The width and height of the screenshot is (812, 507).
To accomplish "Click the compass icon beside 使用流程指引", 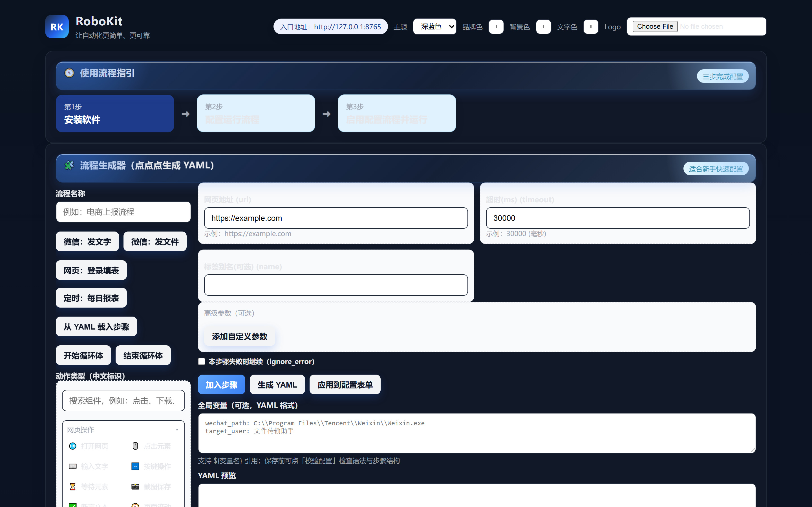I will 69,73.
